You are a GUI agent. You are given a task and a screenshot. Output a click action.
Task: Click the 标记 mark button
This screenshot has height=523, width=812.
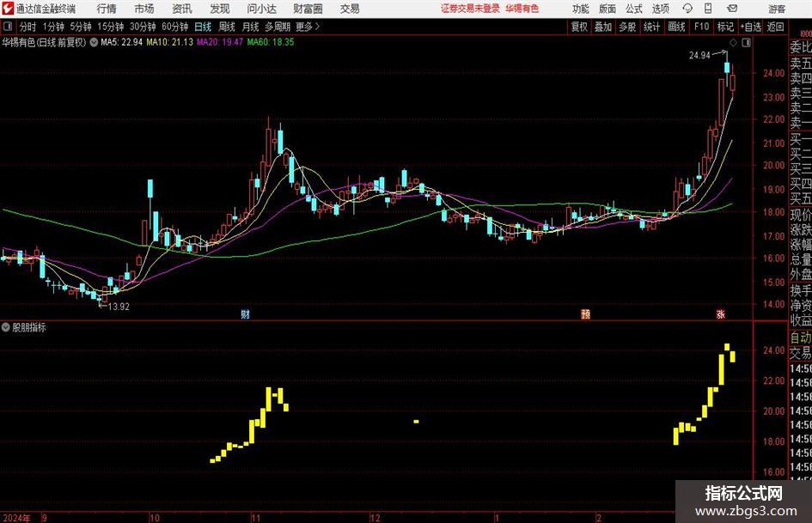point(725,27)
